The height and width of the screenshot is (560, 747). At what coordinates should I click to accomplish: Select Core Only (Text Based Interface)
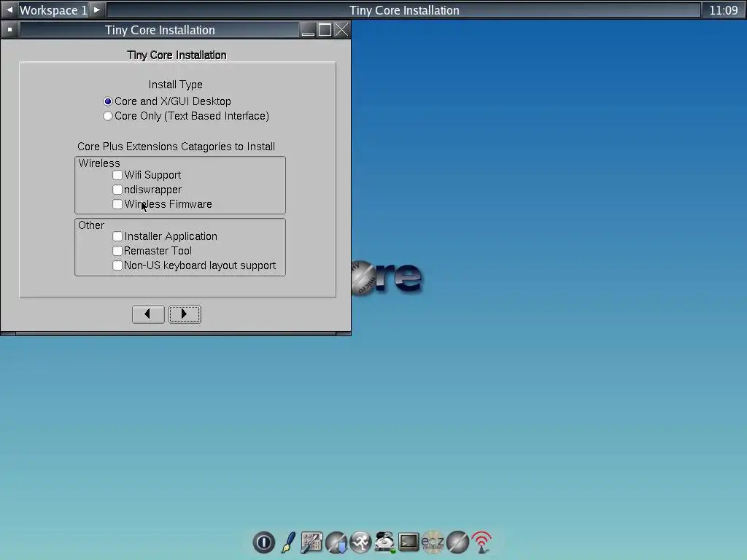click(x=186, y=116)
